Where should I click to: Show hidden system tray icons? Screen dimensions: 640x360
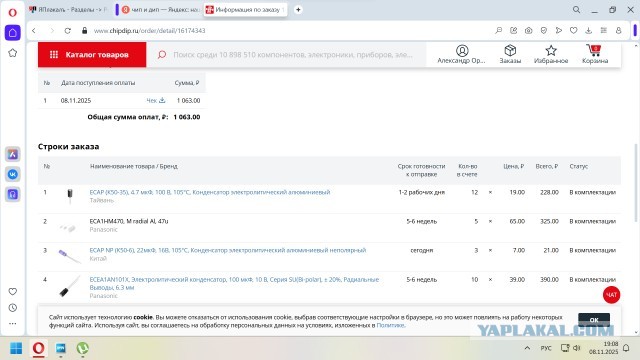(527, 348)
